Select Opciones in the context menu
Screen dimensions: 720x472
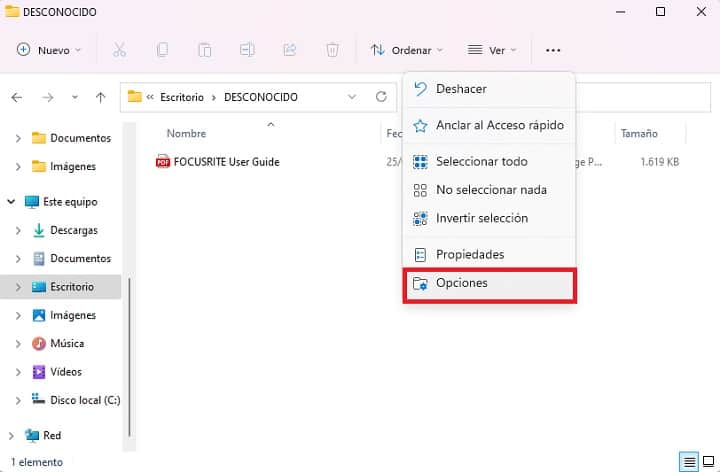[489, 283]
